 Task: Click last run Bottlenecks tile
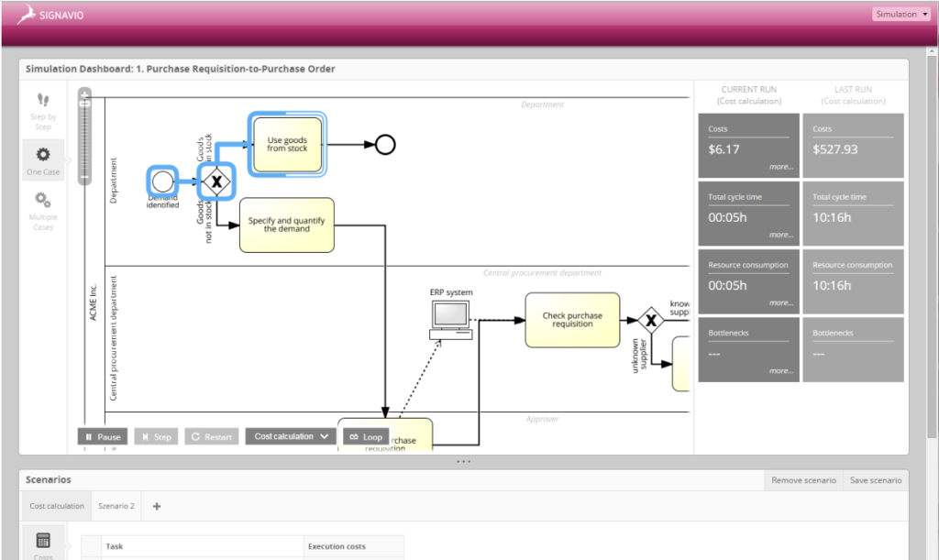pyautogui.click(x=853, y=349)
